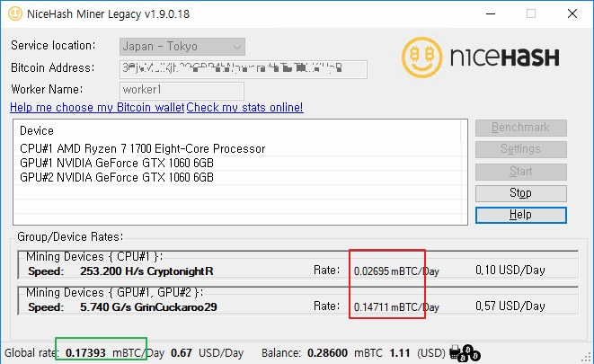Click the Group/Device Rates label
594x364 pixels.
[70, 237]
